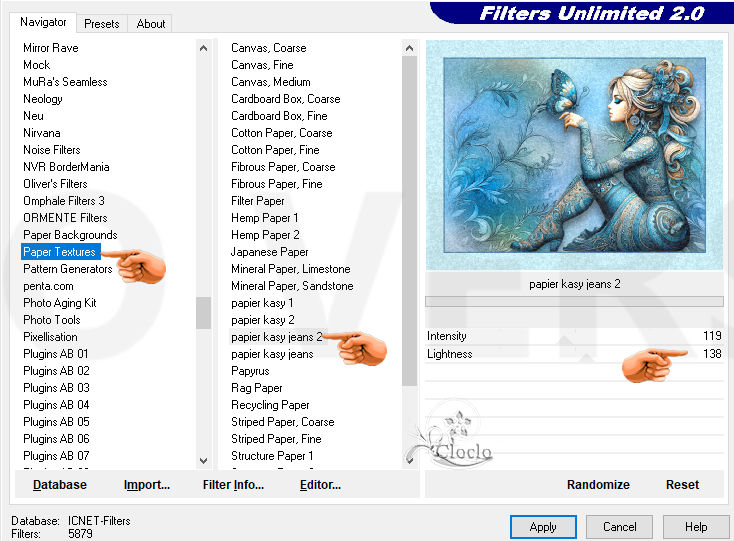Select NVR BorderMania category
The height and width of the screenshot is (541, 734).
pyautogui.click(x=66, y=167)
